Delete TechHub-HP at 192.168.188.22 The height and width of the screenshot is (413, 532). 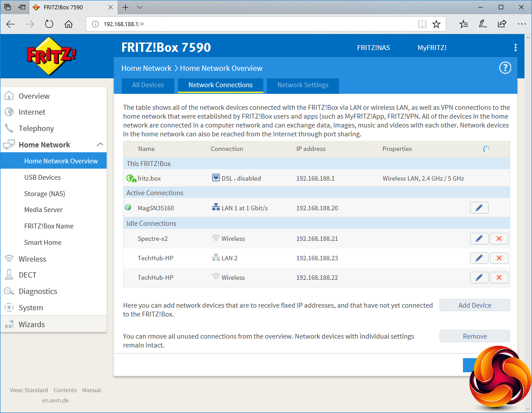click(499, 278)
